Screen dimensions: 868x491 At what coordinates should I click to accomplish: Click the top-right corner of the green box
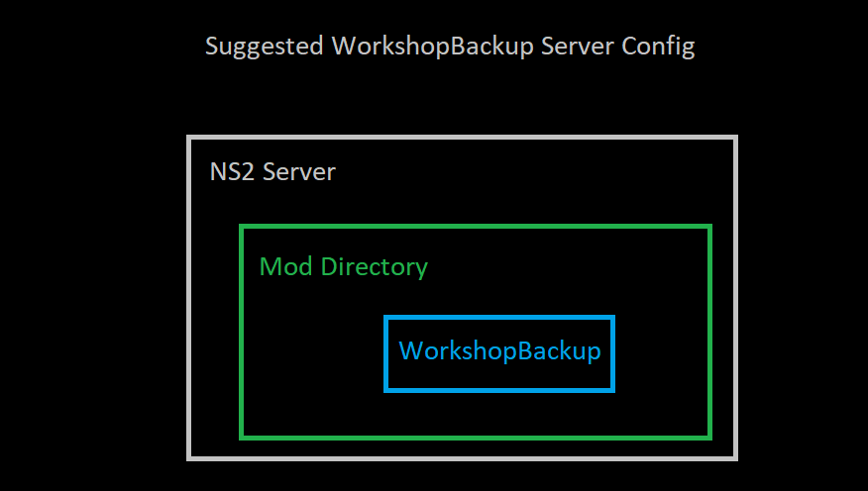709,228
